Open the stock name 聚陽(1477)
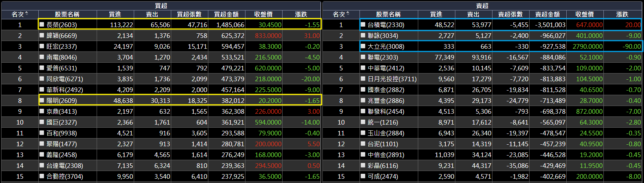This screenshot has height=183, width=644. pos(61,144)
